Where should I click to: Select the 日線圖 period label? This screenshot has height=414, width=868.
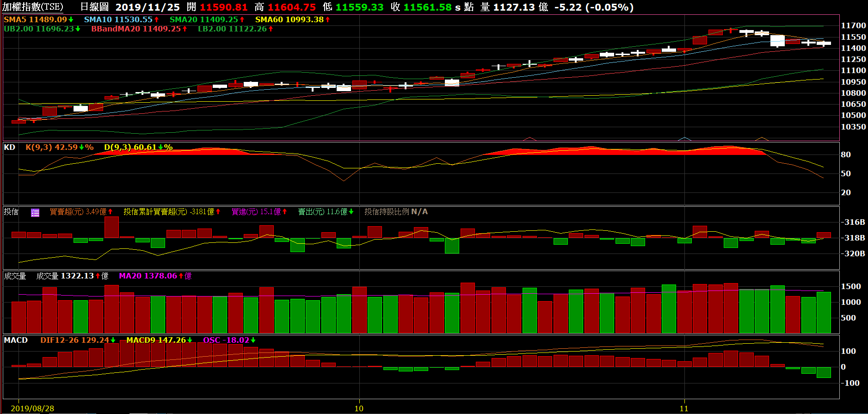pyautogui.click(x=95, y=7)
